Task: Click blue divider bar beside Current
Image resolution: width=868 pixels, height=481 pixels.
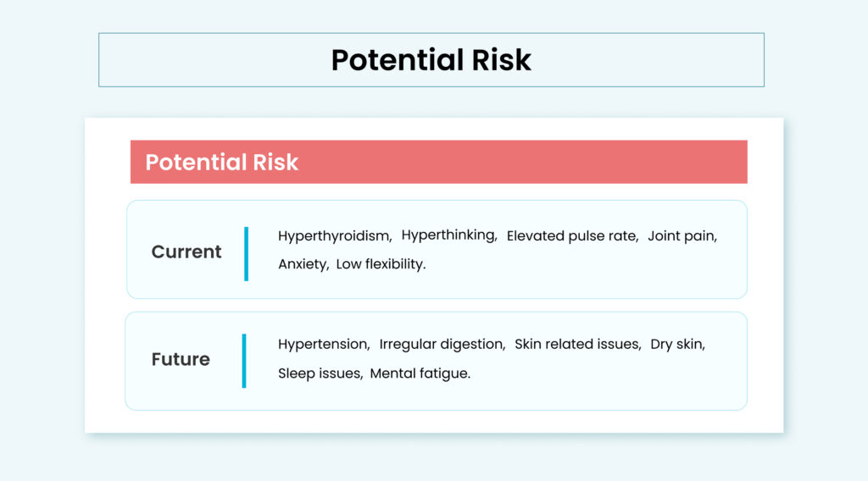Action: coord(247,254)
